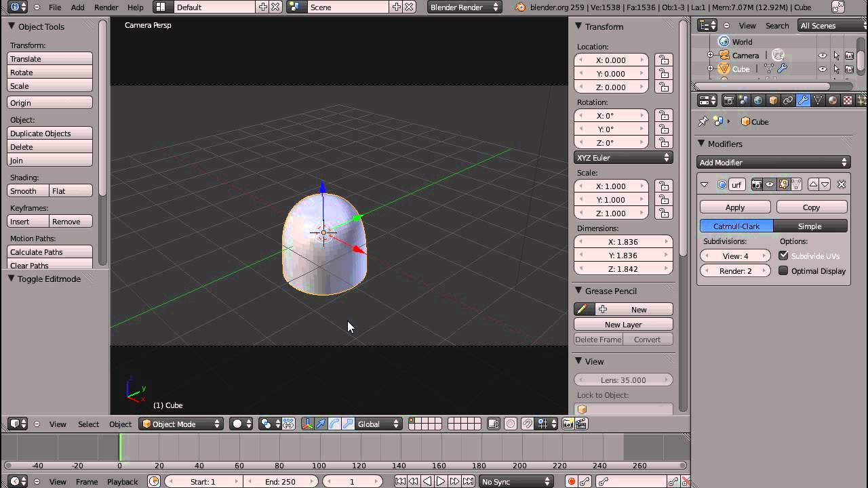Lock the X location value
Screen dimensions: 868x488
coord(664,60)
